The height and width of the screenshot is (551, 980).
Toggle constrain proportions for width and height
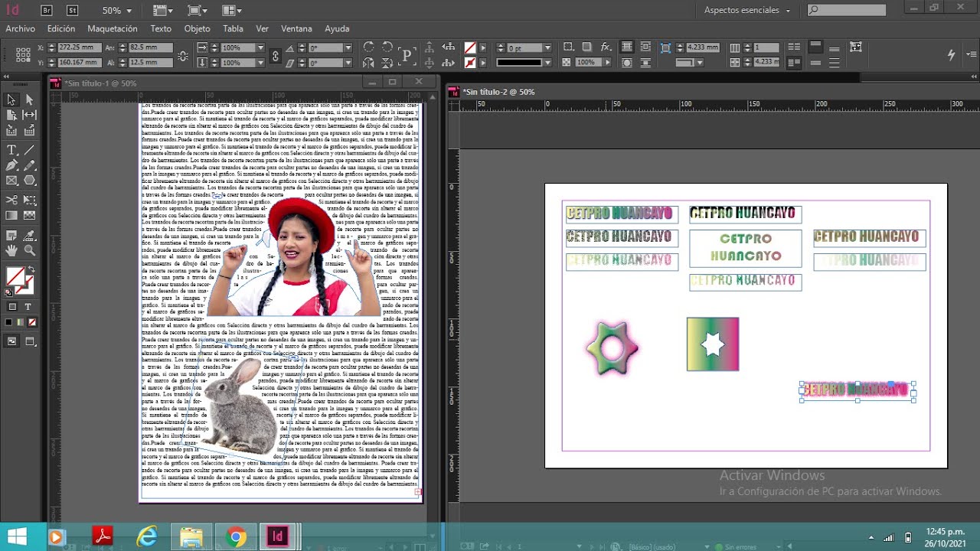183,55
